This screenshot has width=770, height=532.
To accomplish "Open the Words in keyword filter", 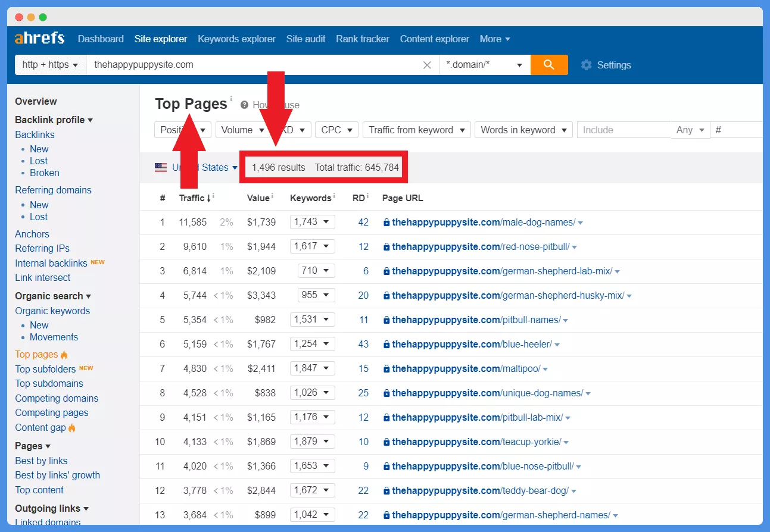I will [x=523, y=130].
